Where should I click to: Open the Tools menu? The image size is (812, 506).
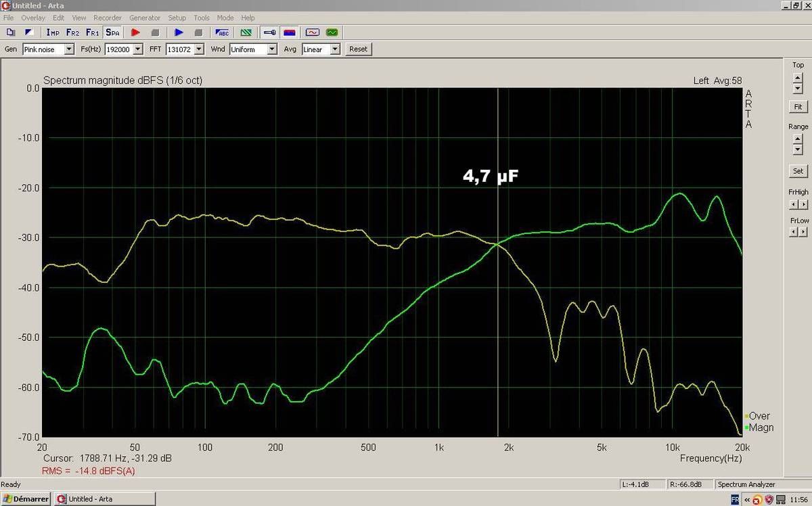(202, 18)
